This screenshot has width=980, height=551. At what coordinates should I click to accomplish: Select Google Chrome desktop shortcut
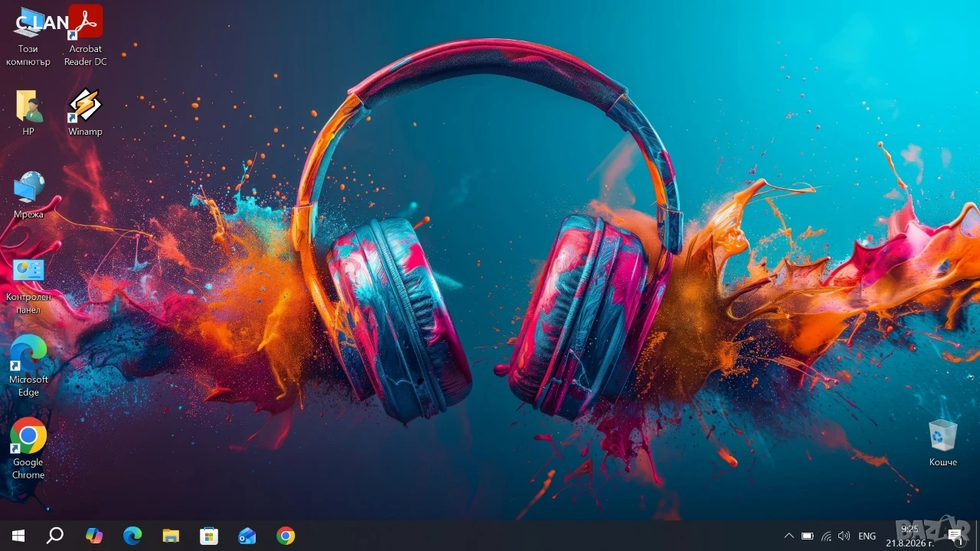(28, 449)
